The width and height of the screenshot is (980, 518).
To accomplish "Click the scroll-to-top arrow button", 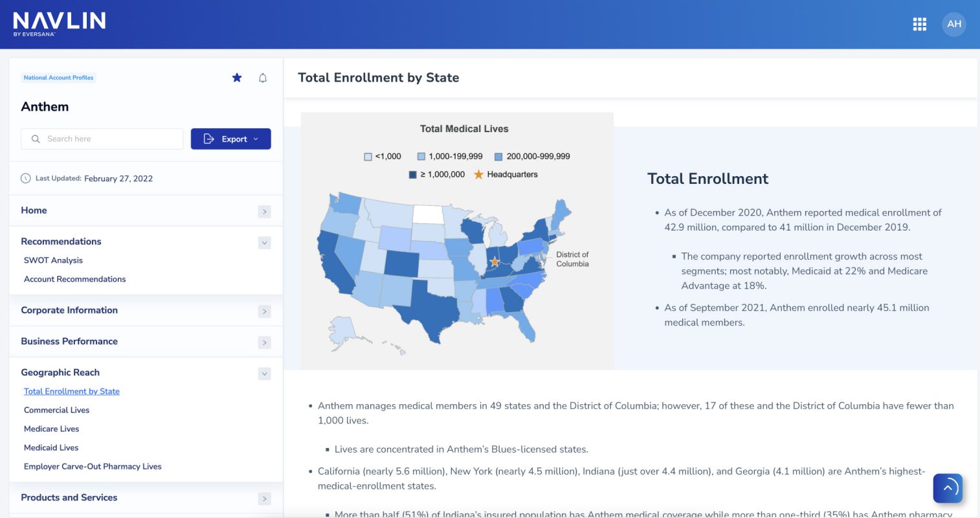I will tap(948, 488).
